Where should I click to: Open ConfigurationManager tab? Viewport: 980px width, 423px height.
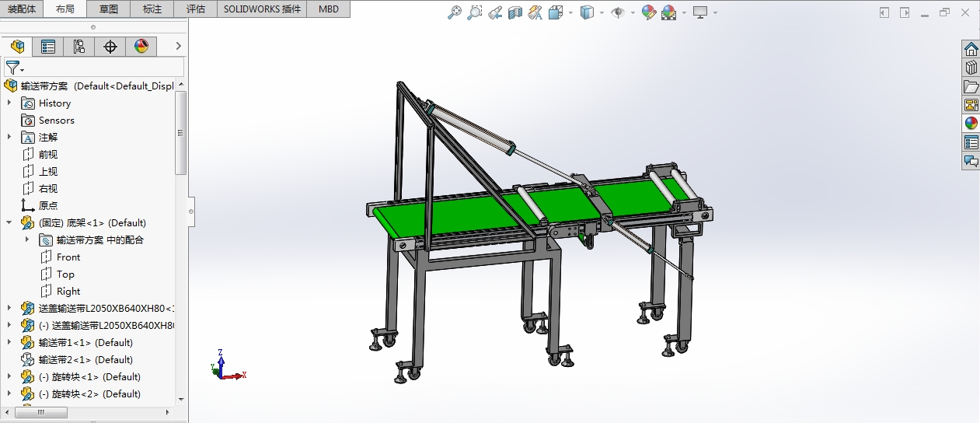(79, 47)
